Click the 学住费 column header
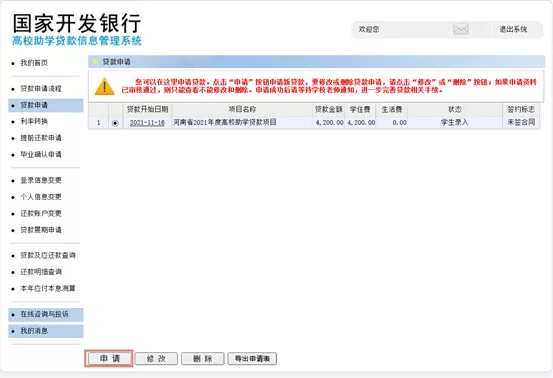 (x=360, y=110)
